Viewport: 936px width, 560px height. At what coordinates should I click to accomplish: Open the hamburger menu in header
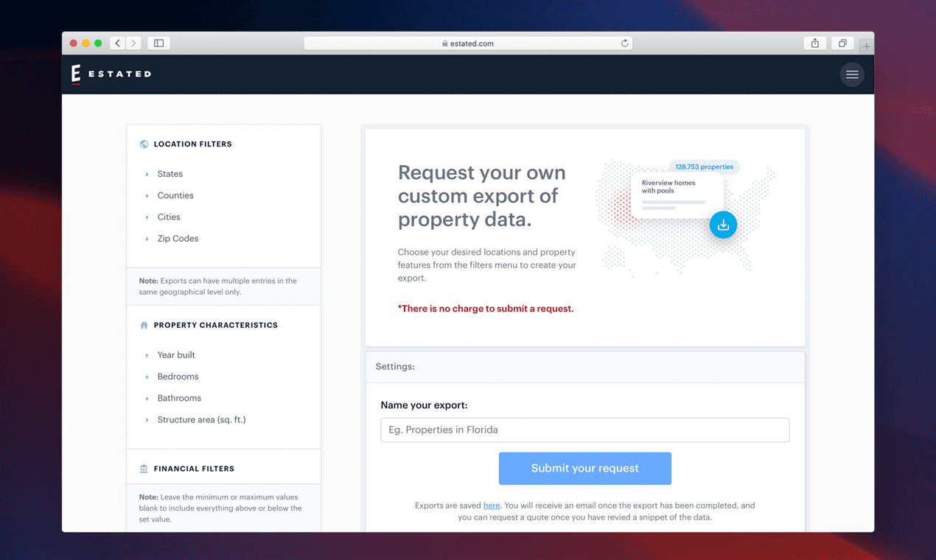pyautogui.click(x=852, y=74)
